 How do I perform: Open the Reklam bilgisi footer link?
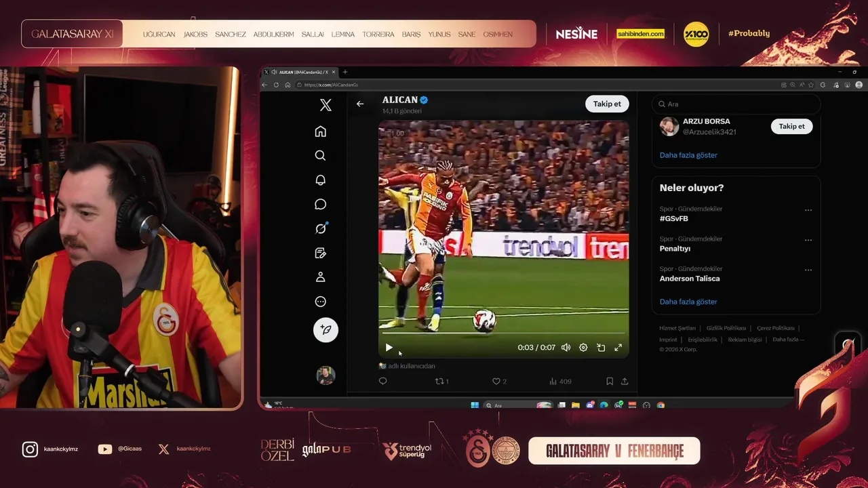point(745,340)
